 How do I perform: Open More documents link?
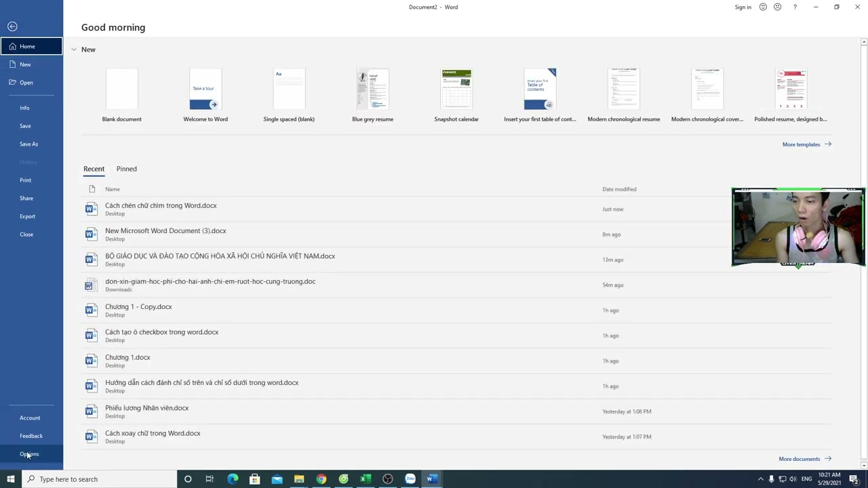point(805,459)
